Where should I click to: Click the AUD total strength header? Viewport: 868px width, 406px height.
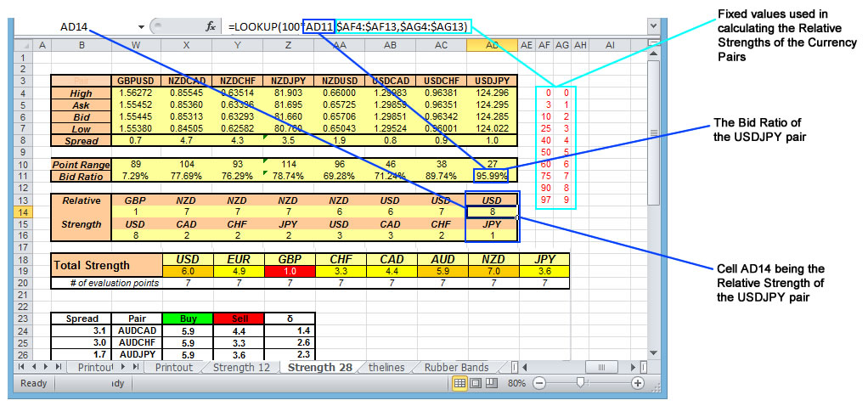[441, 259]
